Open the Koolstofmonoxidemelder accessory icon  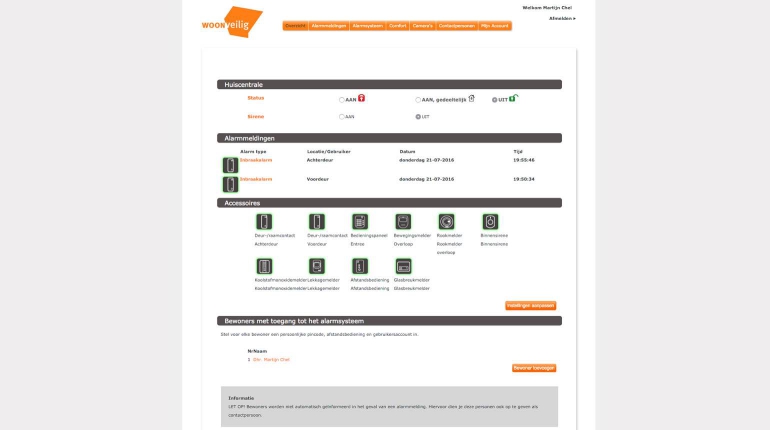point(264,266)
